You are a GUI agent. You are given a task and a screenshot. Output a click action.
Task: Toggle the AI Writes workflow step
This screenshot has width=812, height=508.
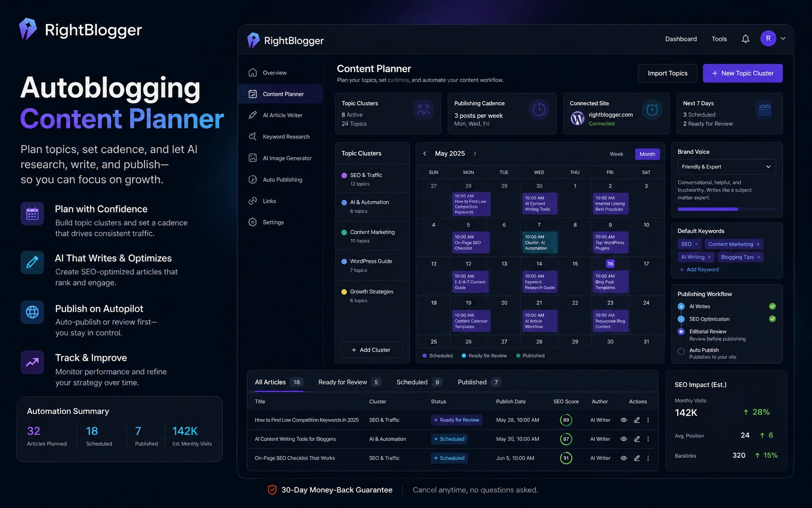coord(681,306)
